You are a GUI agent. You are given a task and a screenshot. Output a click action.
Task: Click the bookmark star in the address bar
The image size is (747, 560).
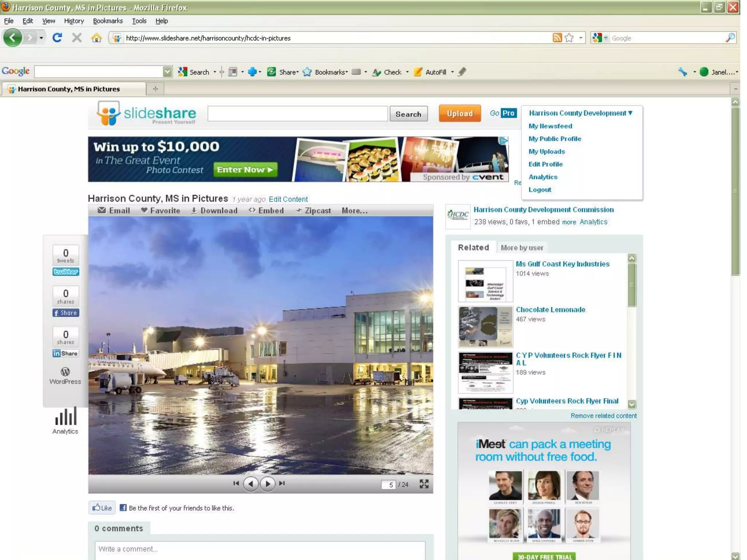pyautogui.click(x=569, y=38)
